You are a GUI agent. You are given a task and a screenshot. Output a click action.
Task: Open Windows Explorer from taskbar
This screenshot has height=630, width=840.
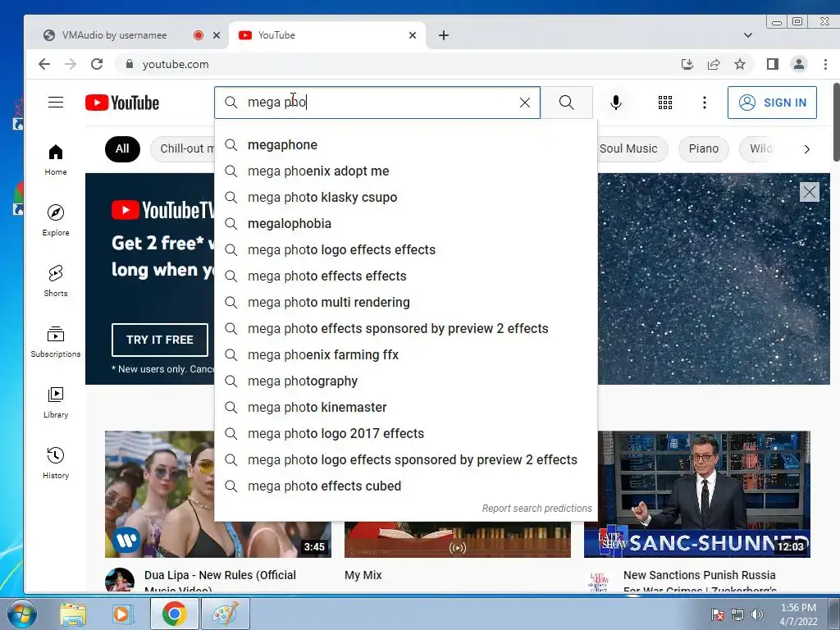[73, 614]
